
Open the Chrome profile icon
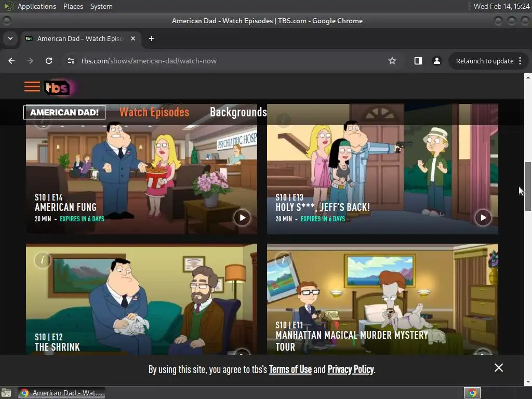point(436,61)
